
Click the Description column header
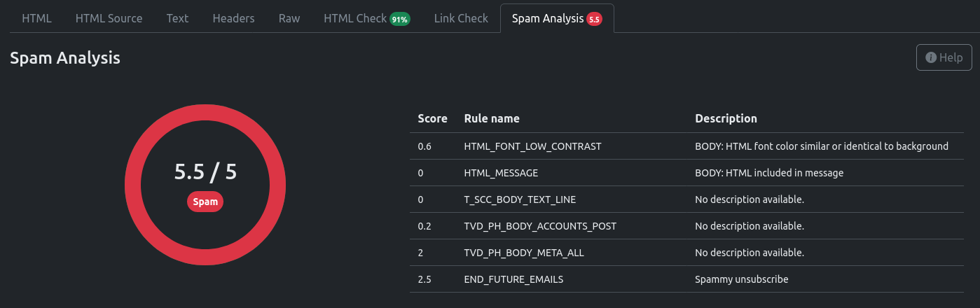(726, 119)
